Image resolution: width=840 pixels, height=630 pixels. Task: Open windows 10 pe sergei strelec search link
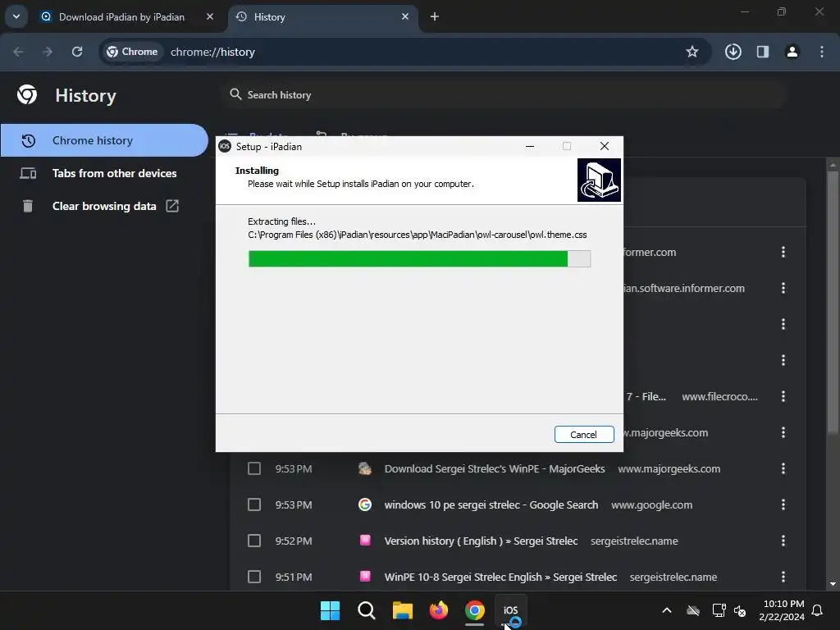tap(491, 504)
